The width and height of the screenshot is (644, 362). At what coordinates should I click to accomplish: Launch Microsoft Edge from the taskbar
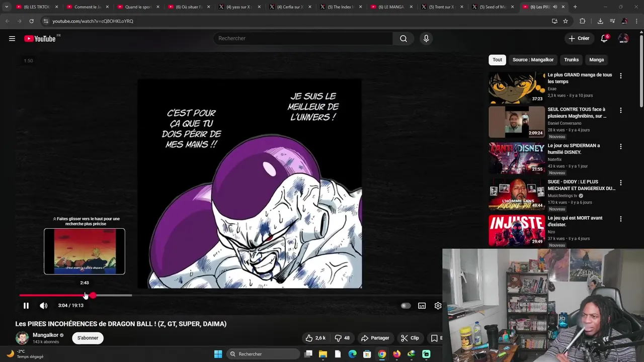click(352, 354)
